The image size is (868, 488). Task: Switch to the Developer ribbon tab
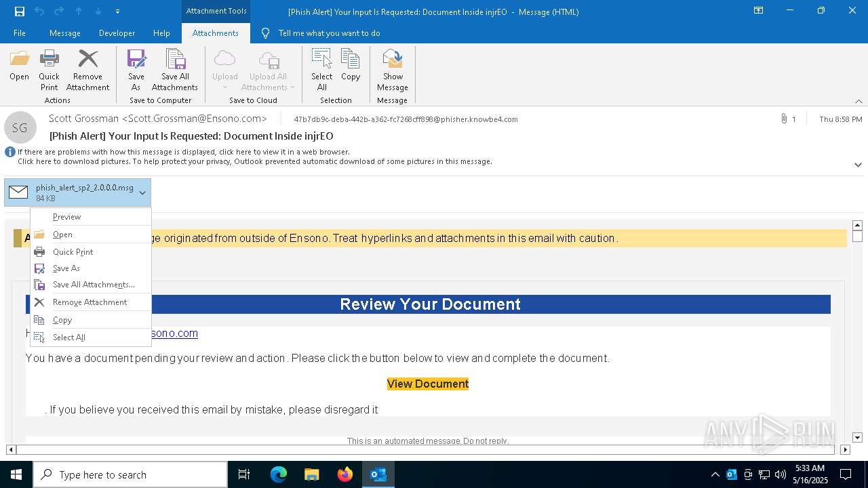tap(117, 33)
